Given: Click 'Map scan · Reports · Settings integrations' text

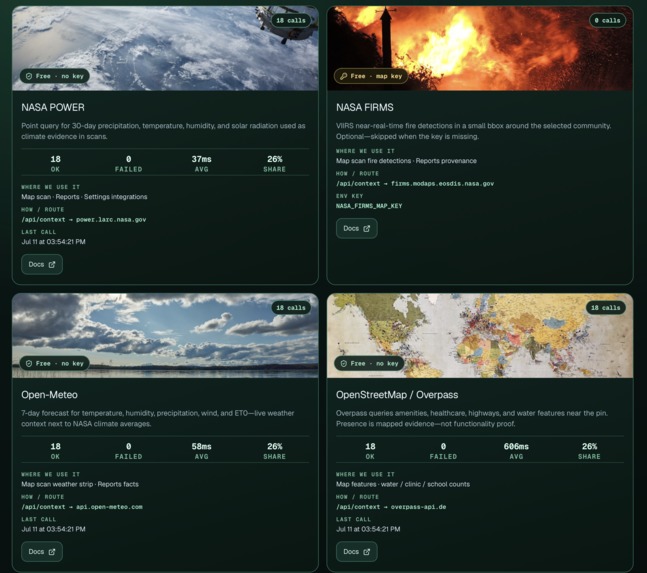Looking at the screenshot, I should [x=84, y=197].
